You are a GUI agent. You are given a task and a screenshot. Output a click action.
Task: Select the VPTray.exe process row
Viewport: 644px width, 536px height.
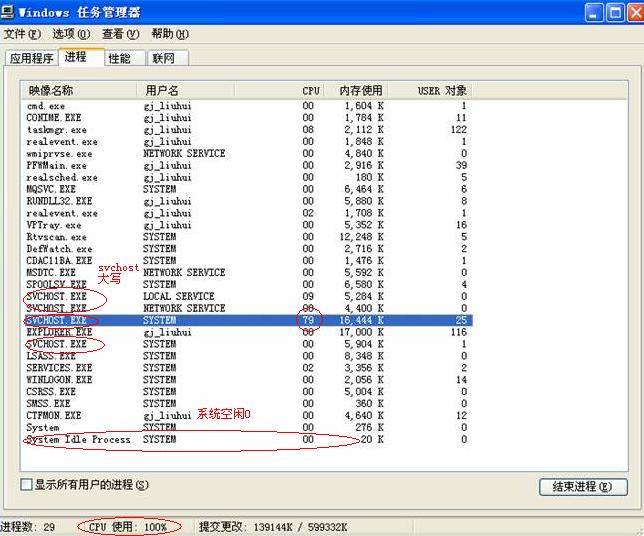tap(246, 225)
